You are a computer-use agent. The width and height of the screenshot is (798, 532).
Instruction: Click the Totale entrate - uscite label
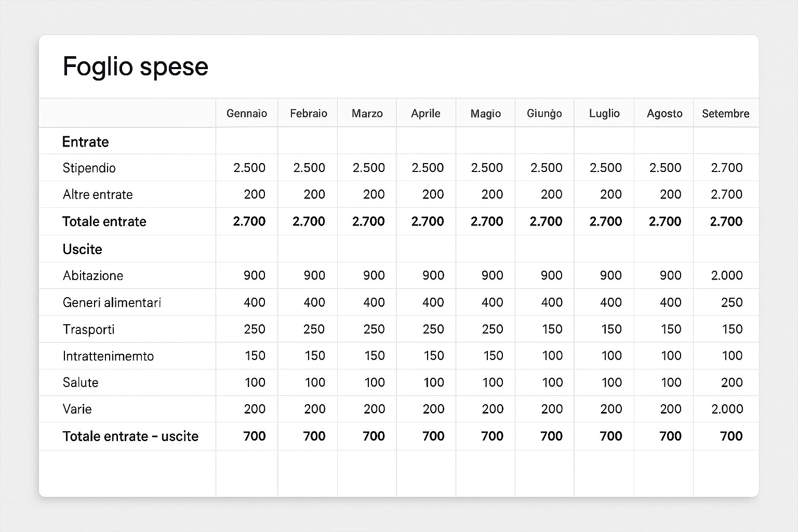coord(130,436)
